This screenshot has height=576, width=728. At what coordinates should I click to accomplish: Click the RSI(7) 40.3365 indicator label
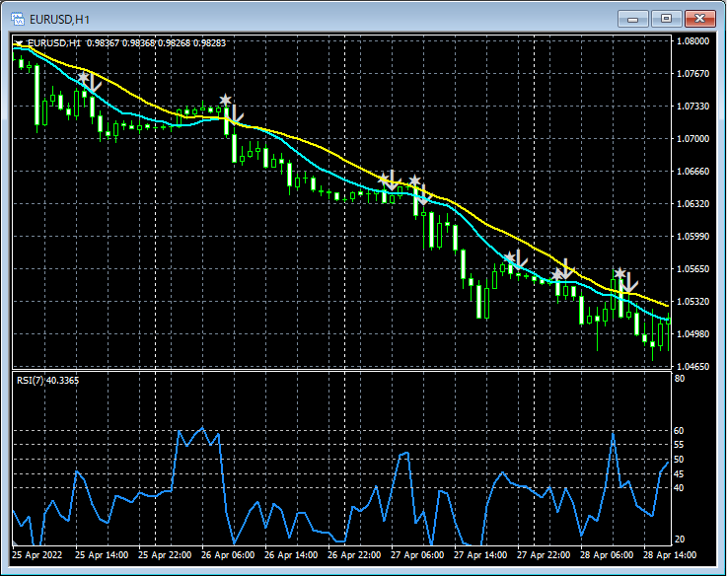[47, 381]
